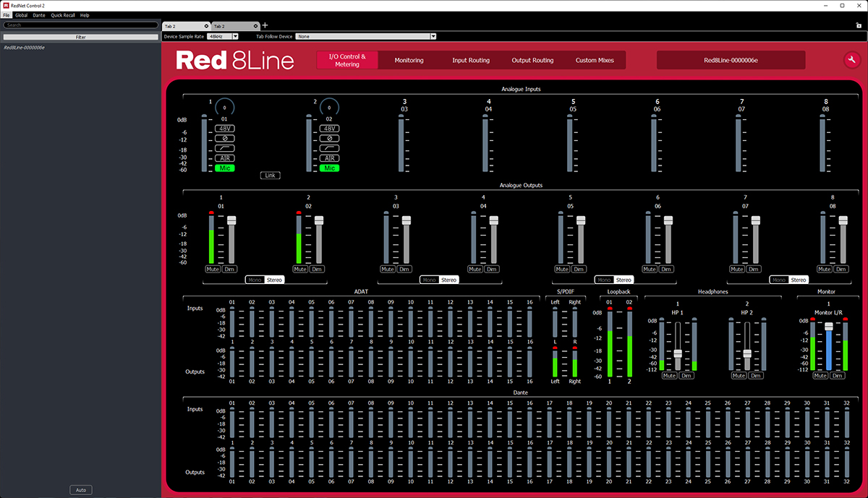Mute analogue output 7

click(x=737, y=269)
